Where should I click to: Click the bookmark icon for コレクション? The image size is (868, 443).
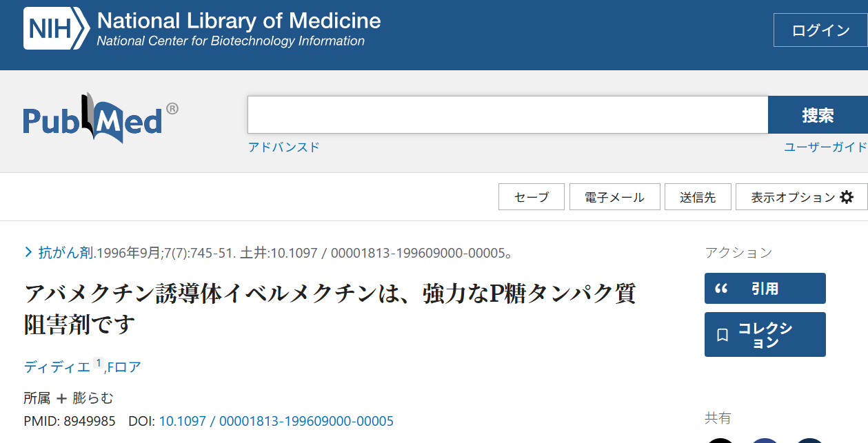click(x=723, y=335)
